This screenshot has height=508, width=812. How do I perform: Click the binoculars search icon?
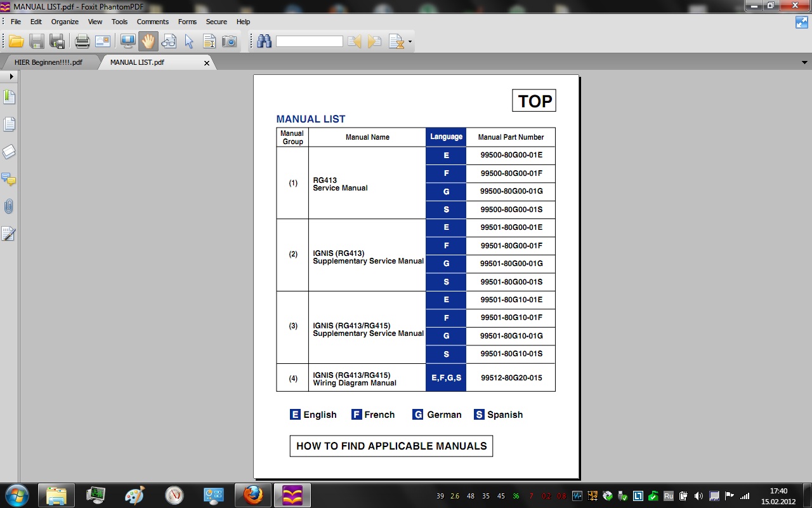pos(264,42)
